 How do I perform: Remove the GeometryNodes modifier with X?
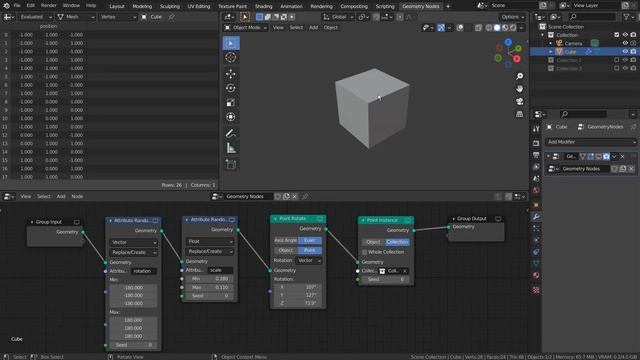pyautogui.click(x=622, y=156)
